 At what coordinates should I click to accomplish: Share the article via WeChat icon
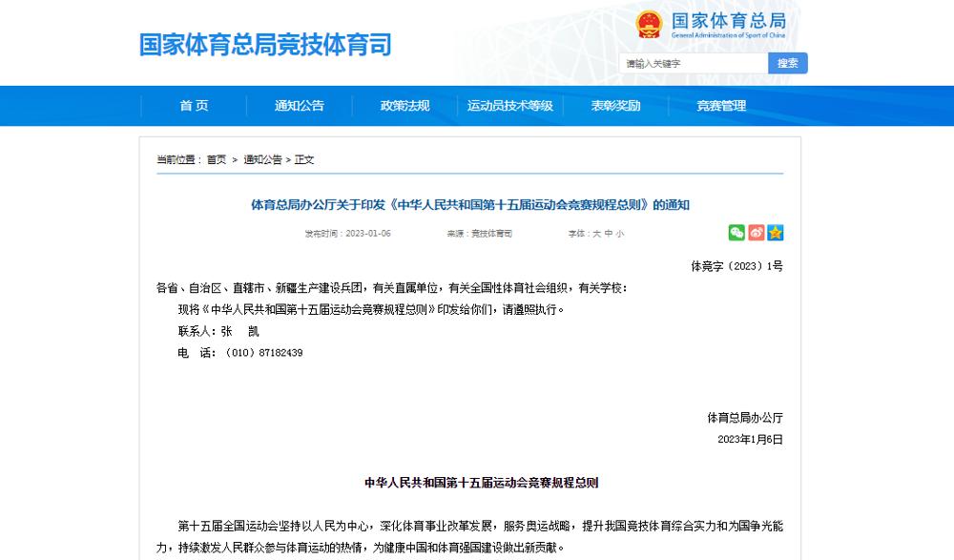click(x=736, y=233)
